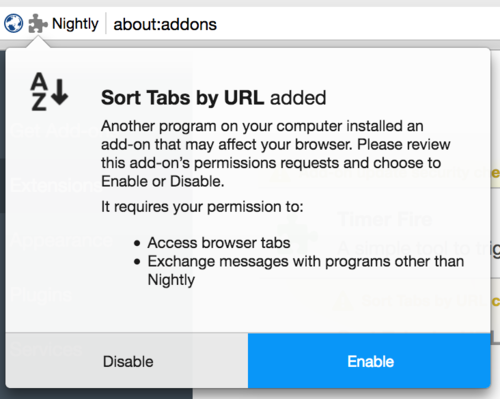Open the Plugins sidebar category
Viewport: 500px width, 399px height.
pos(41,295)
